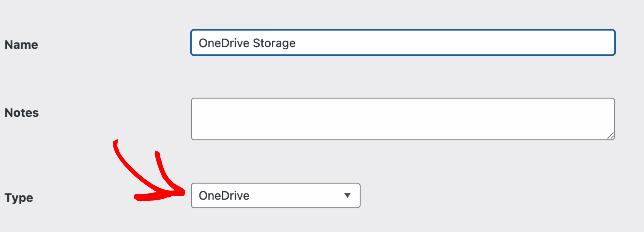Expand the storage Type selector
644x232 pixels.
click(275, 195)
